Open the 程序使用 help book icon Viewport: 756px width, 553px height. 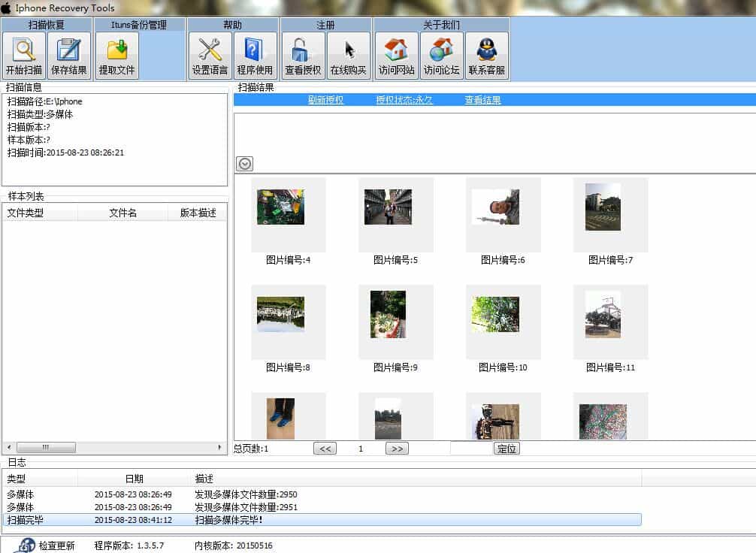[x=255, y=55]
